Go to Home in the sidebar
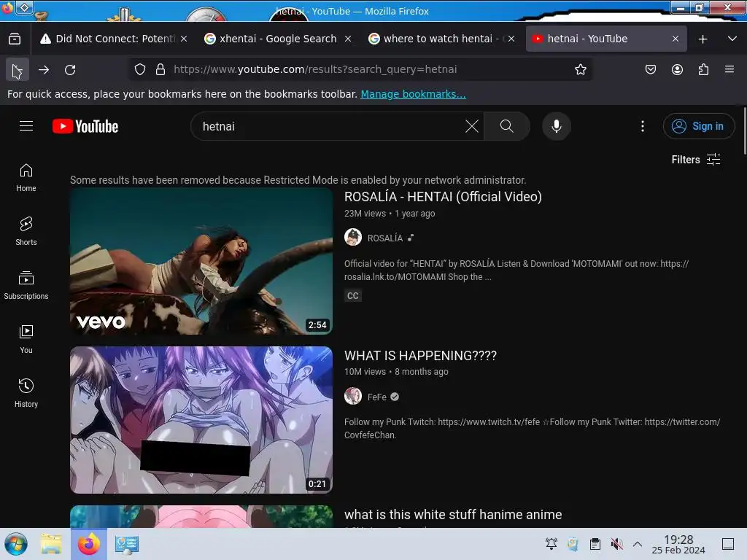Viewport: 747px width, 560px height. coord(26,178)
